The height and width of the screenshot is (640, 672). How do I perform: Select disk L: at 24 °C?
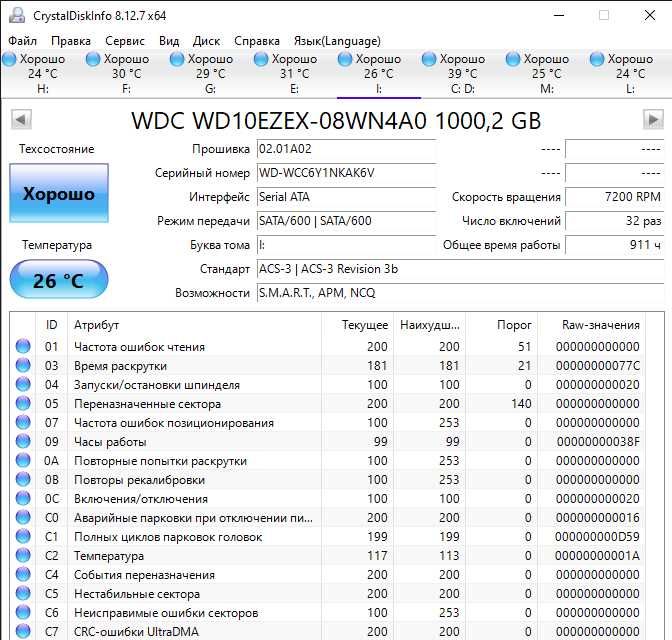[x=630, y=74]
